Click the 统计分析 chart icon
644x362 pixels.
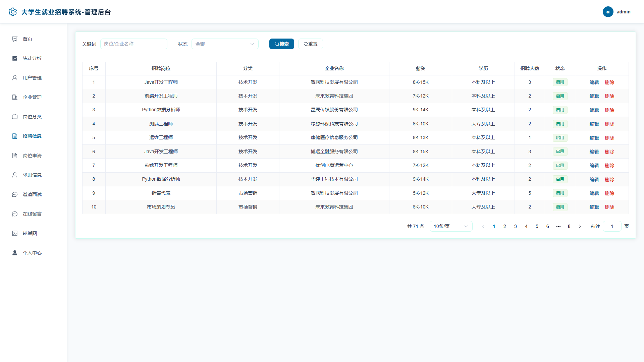[x=15, y=58]
